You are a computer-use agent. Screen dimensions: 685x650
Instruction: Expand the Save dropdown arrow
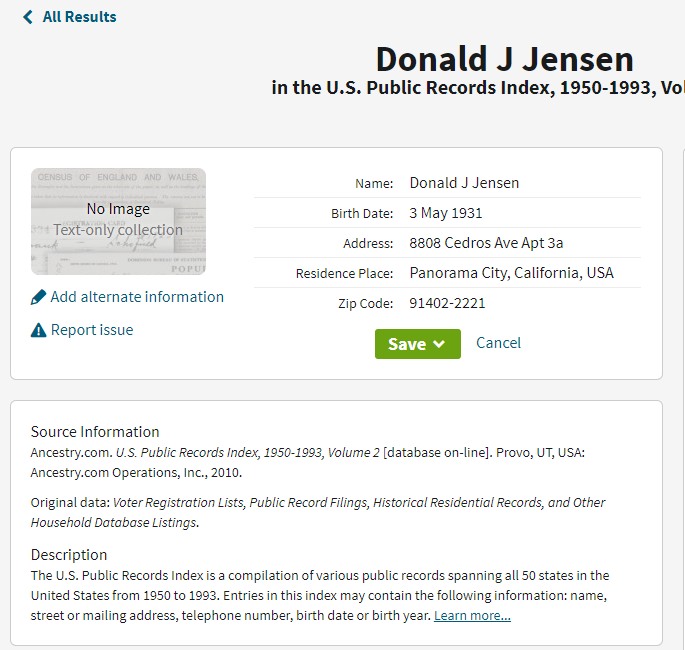point(439,344)
